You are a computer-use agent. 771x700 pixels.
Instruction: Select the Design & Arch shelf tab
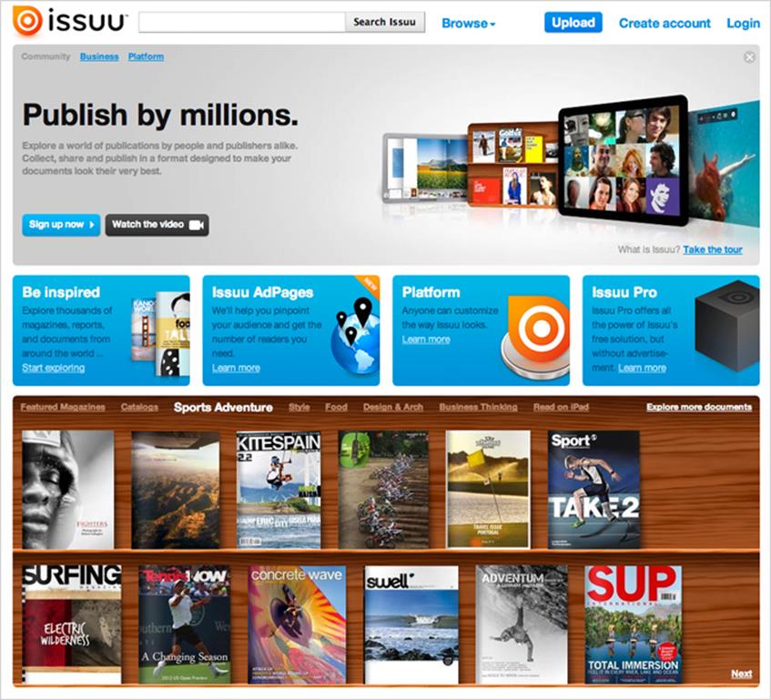[x=393, y=407]
